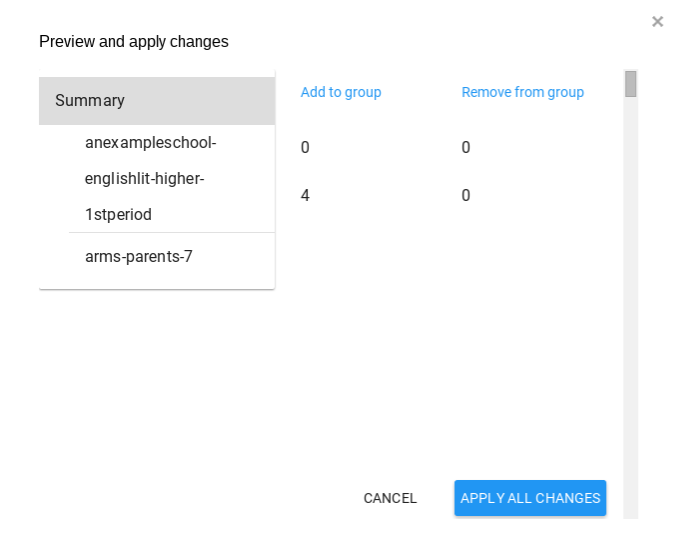Click the englishlit-higher- line of the group name
This screenshot has height=549, width=678.
point(145,179)
